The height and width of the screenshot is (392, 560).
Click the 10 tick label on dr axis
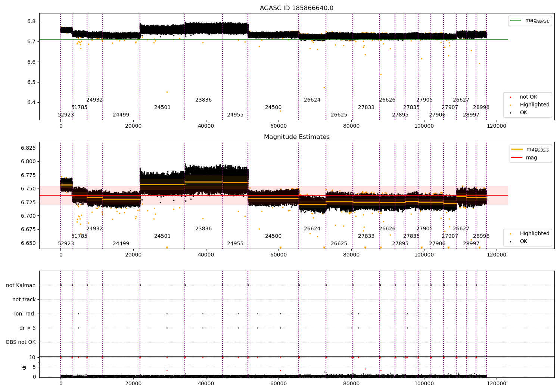pyautogui.click(x=32, y=358)
